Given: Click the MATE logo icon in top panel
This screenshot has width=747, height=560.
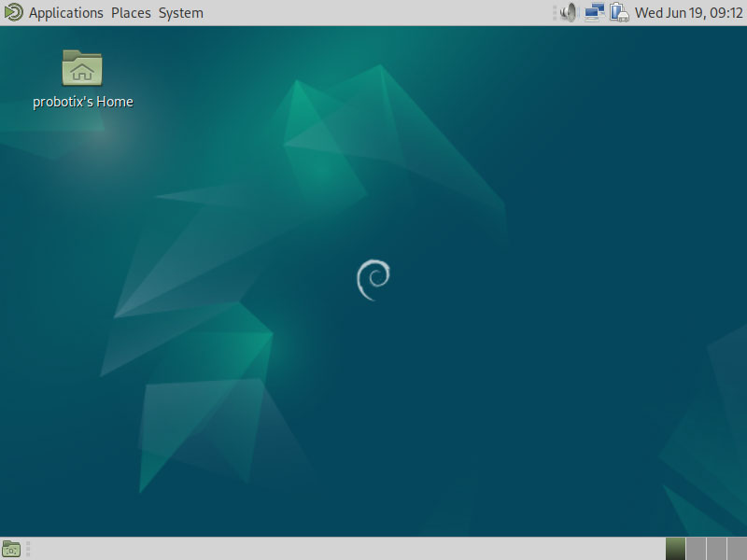Looking at the screenshot, I should 12,12.
